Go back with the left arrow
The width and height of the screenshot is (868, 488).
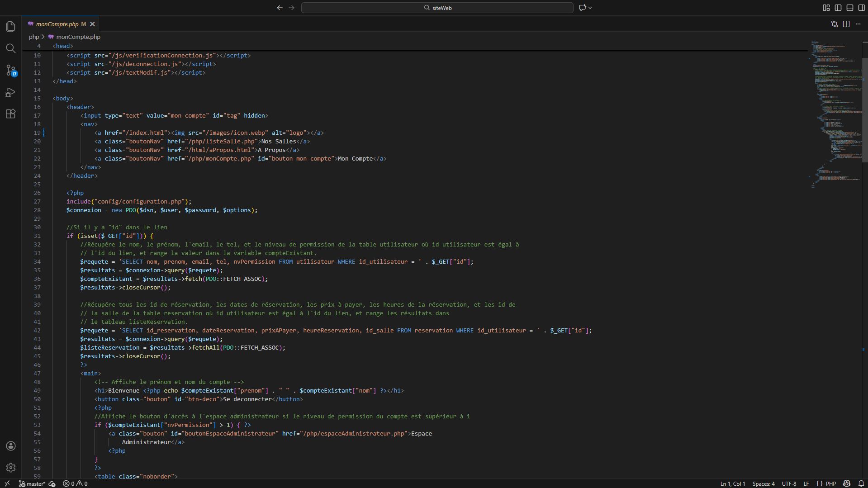(x=280, y=8)
